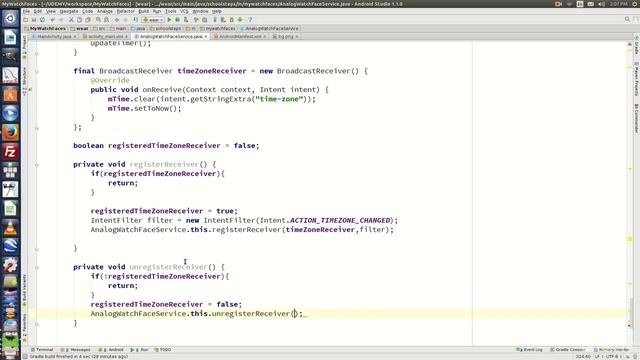640x360 pixels.
Task: Click the "time-zone" string literal in code
Action: pos(280,99)
